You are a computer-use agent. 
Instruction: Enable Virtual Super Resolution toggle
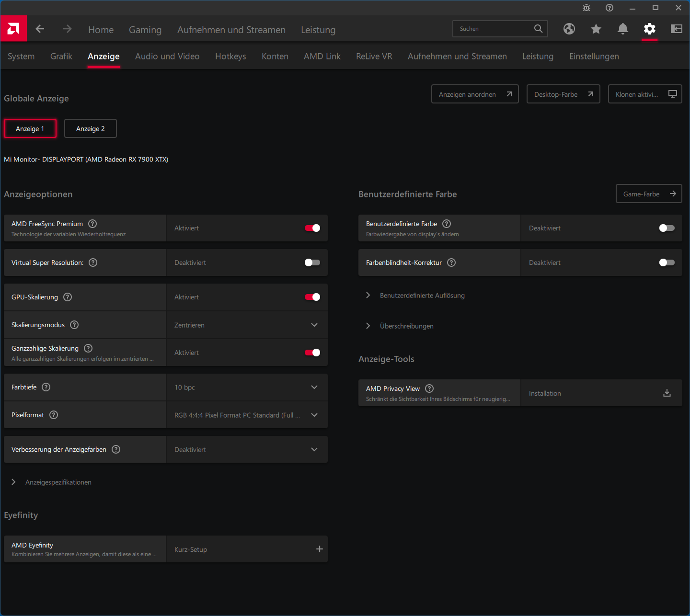[x=312, y=262]
